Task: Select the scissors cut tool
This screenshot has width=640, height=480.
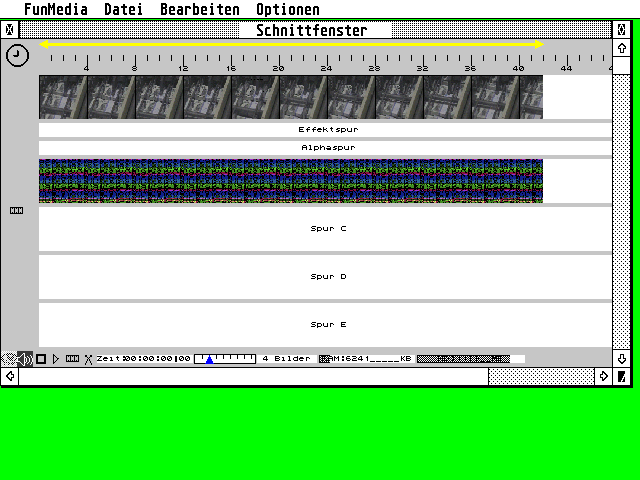Action: tap(88, 359)
